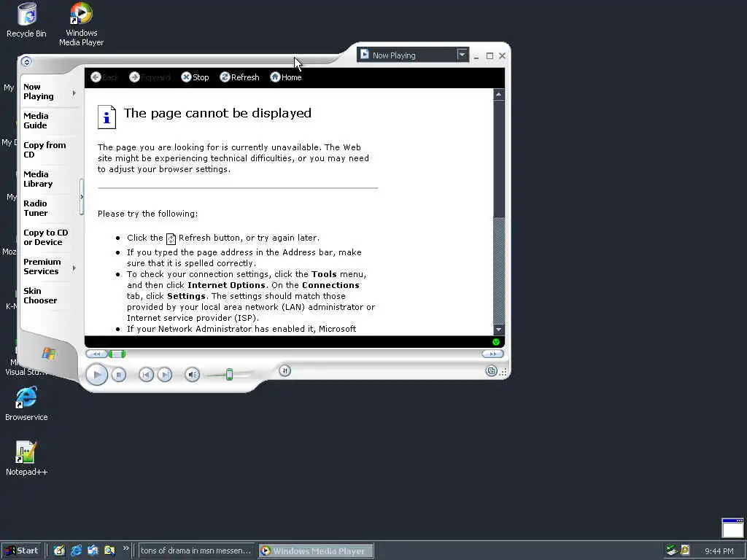Adjust the volume slider handle
This screenshot has height=560, width=747.
click(229, 375)
